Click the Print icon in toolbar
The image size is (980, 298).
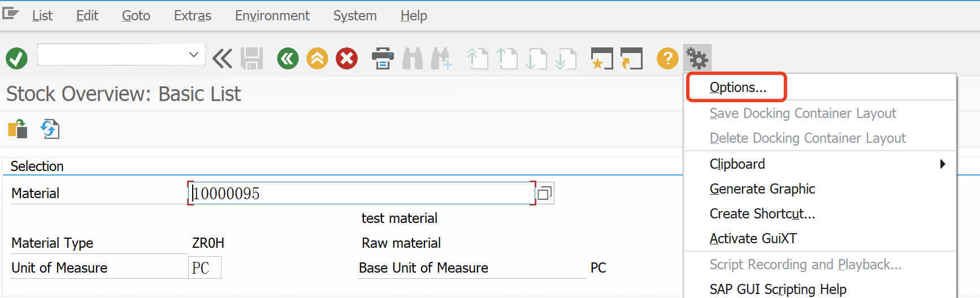pyautogui.click(x=383, y=58)
